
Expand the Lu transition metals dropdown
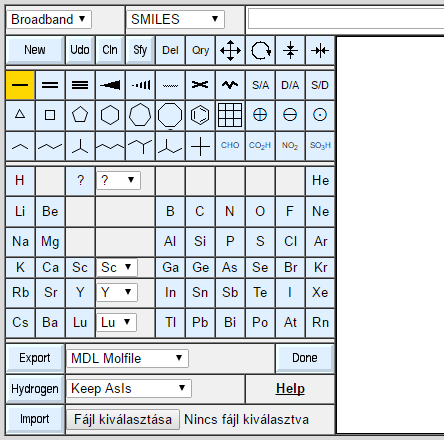pyautogui.click(x=117, y=322)
